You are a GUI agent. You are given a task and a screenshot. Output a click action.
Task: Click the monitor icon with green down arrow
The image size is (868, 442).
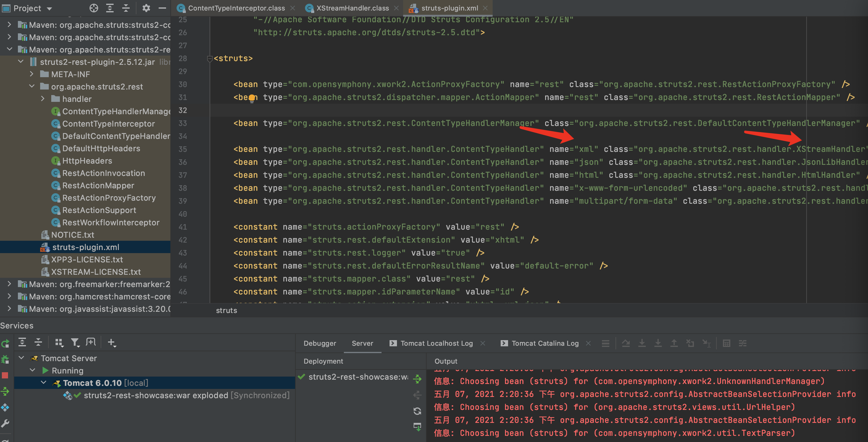(418, 427)
